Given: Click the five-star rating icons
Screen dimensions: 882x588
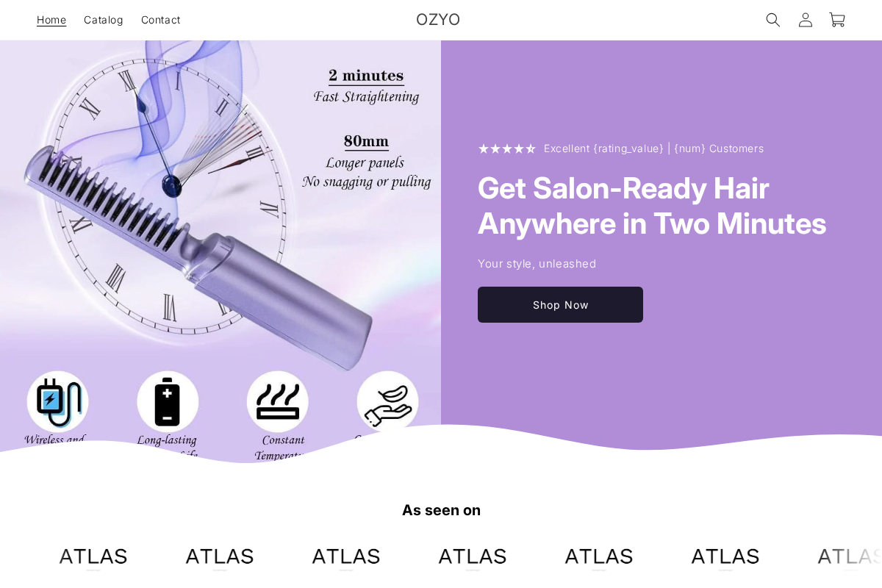Looking at the screenshot, I should (507, 148).
